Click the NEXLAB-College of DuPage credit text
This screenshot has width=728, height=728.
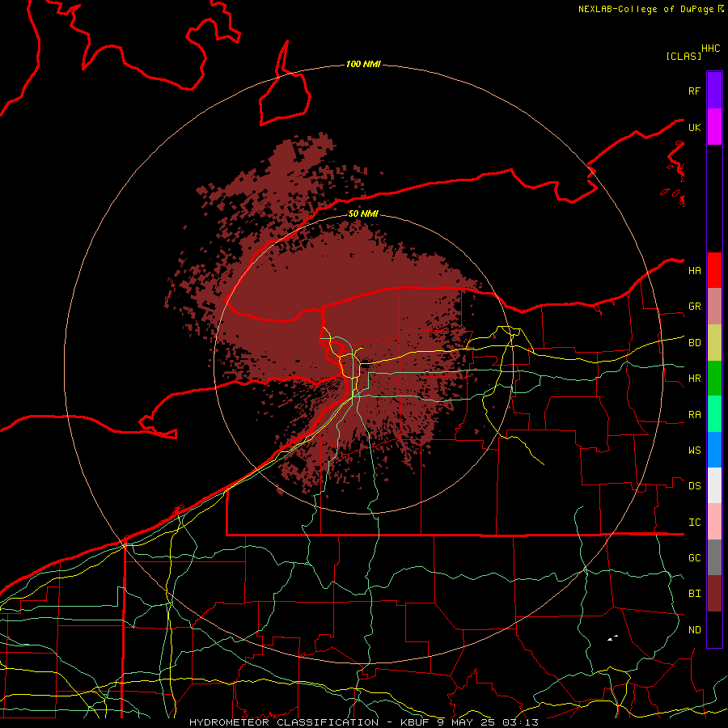(x=648, y=9)
